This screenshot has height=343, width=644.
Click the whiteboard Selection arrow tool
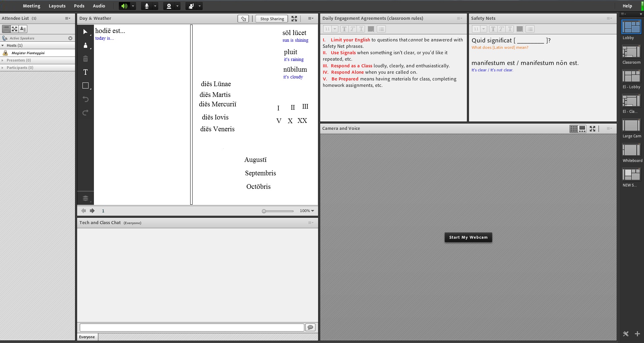(86, 32)
